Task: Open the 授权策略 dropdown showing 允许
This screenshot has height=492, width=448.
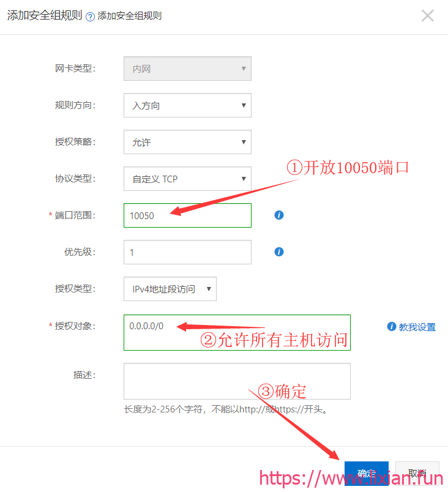Action: pyautogui.click(x=188, y=142)
